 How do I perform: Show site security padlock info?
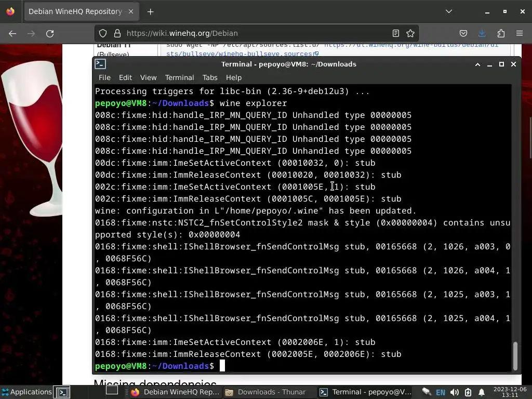point(117,33)
